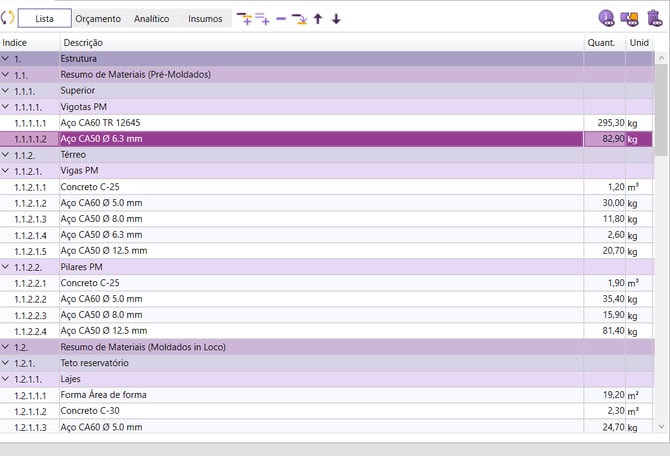The width and height of the screenshot is (670, 456).
Task: Collapse the 1. Estrutura tree node
Action: pyautogui.click(x=6, y=59)
